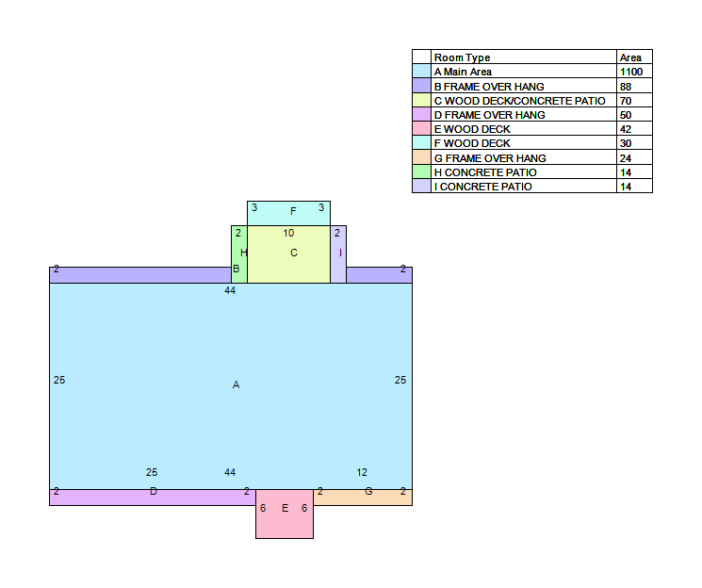
Task: Click the I Concrete Patio lavender swatch
Action: click(421, 187)
